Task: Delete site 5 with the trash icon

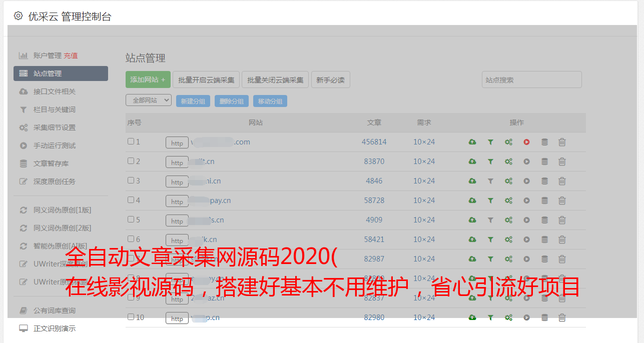Action: pos(562,220)
